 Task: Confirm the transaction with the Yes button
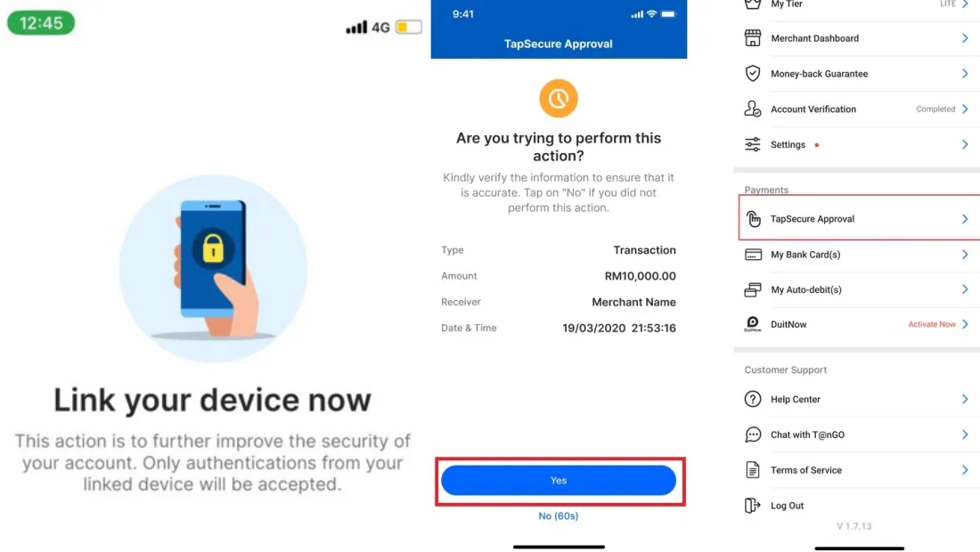[558, 480]
